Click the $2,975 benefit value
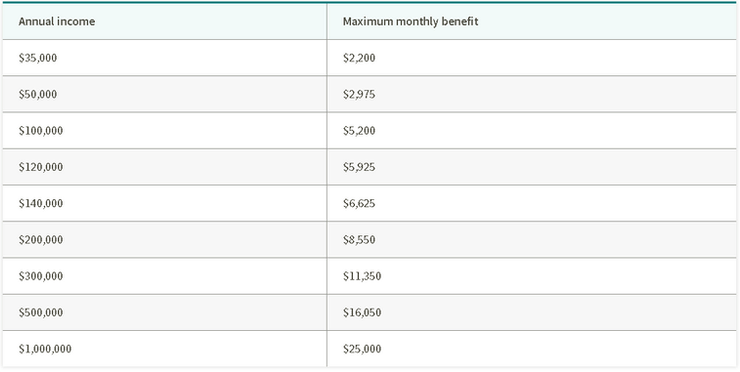This screenshot has height=372, width=740. coord(359,94)
